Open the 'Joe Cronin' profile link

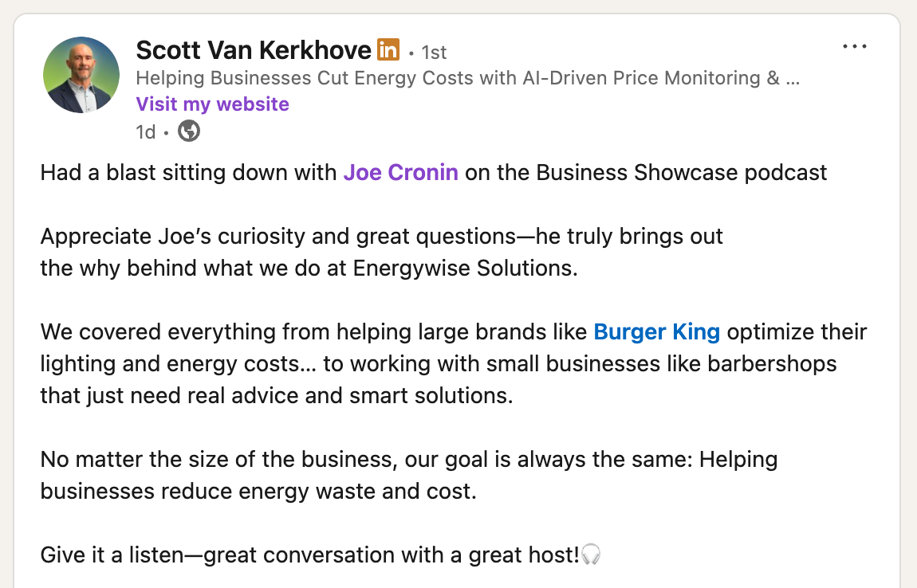[400, 172]
